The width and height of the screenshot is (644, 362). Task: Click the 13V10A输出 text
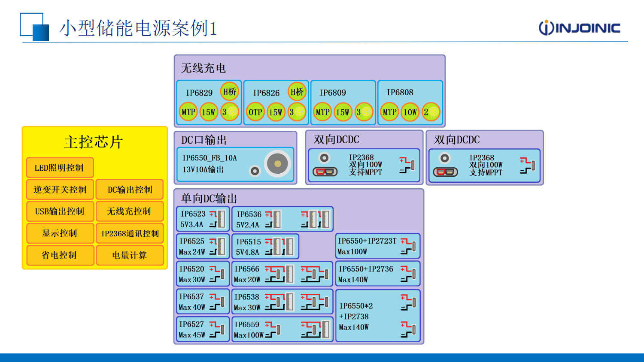pyautogui.click(x=203, y=169)
